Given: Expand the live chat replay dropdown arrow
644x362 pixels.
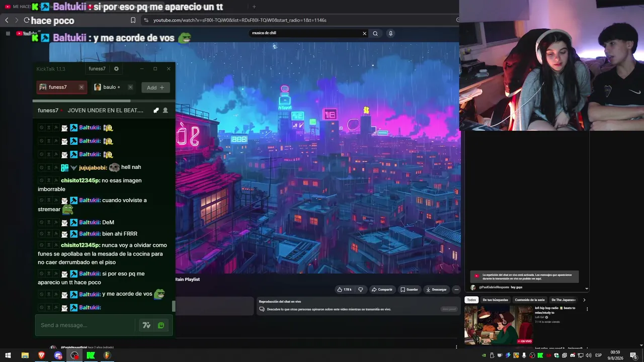Looking at the screenshot, I should pos(587,289).
